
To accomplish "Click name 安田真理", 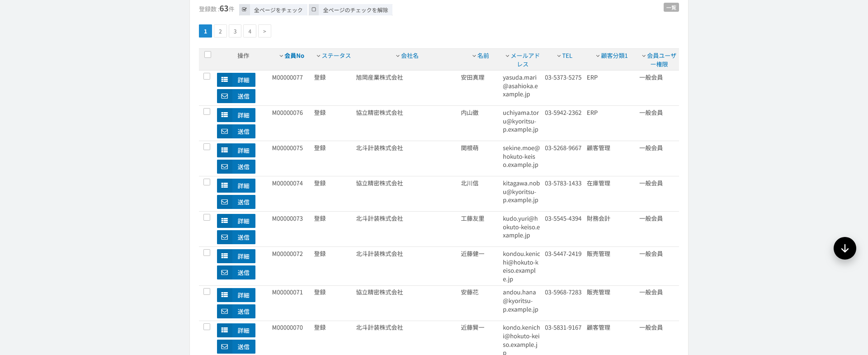I will [472, 77].
